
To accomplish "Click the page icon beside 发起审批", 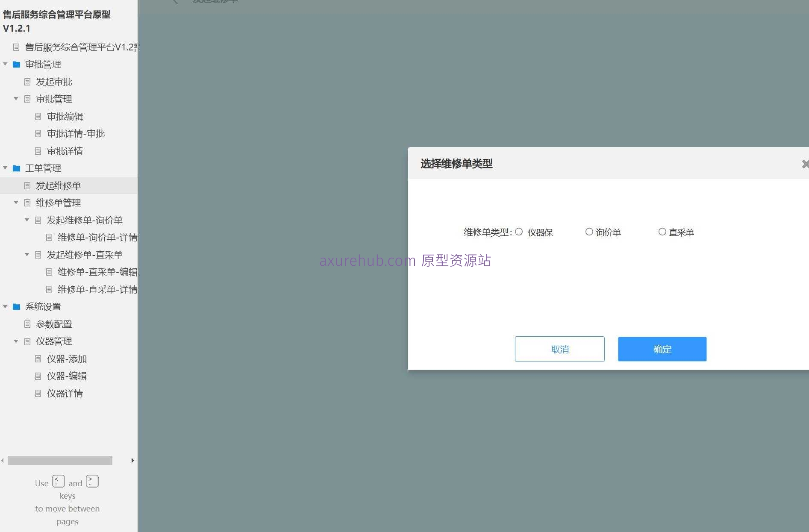I will 27,82.
